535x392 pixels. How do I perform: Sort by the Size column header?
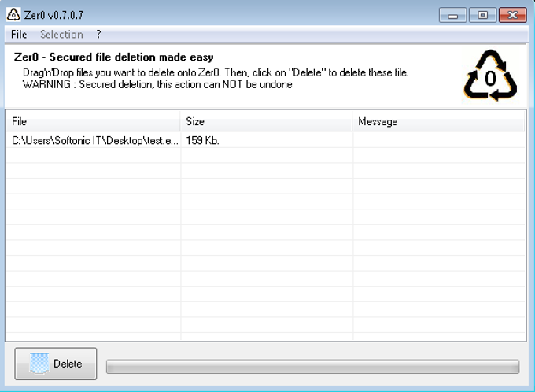click(266, 121)
